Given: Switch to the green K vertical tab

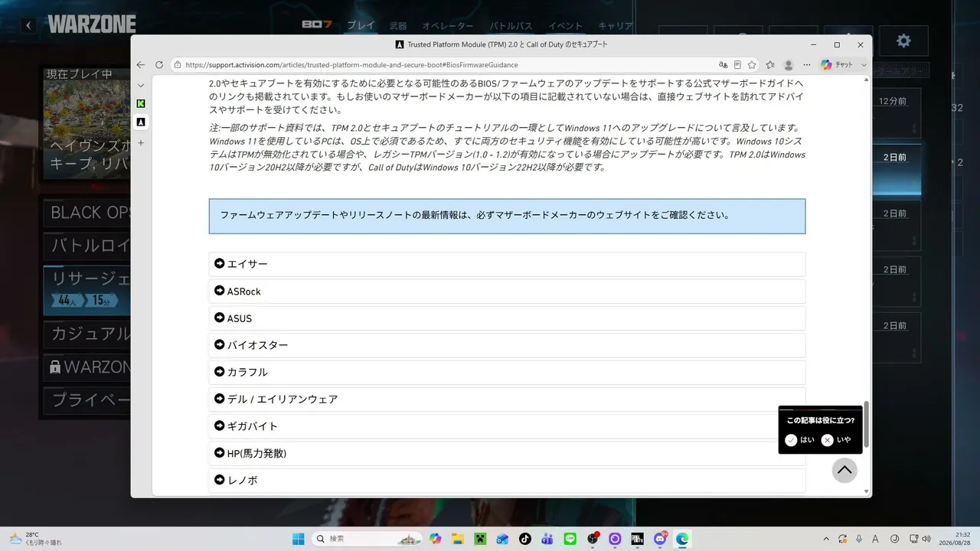Looking at the screenshot, I should click(141, 103).
